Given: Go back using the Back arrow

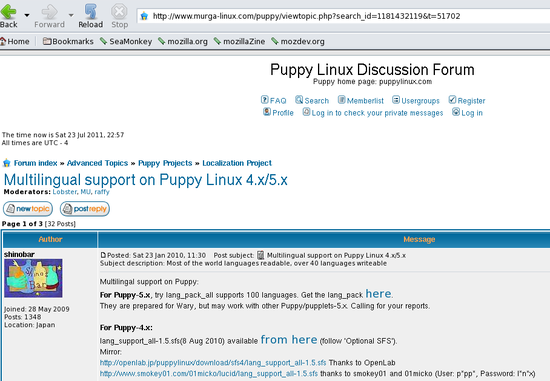Looking at the screenshot, I should click(x=8, y=15).
